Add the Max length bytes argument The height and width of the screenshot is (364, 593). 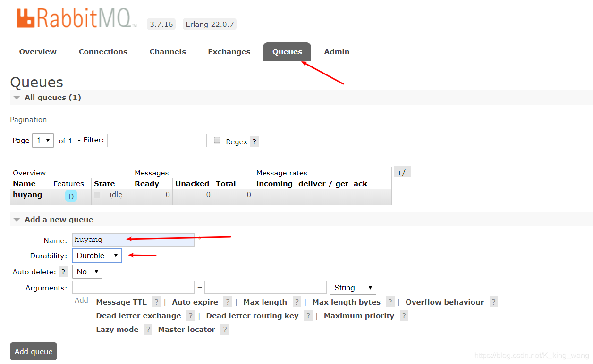point(347,302)
